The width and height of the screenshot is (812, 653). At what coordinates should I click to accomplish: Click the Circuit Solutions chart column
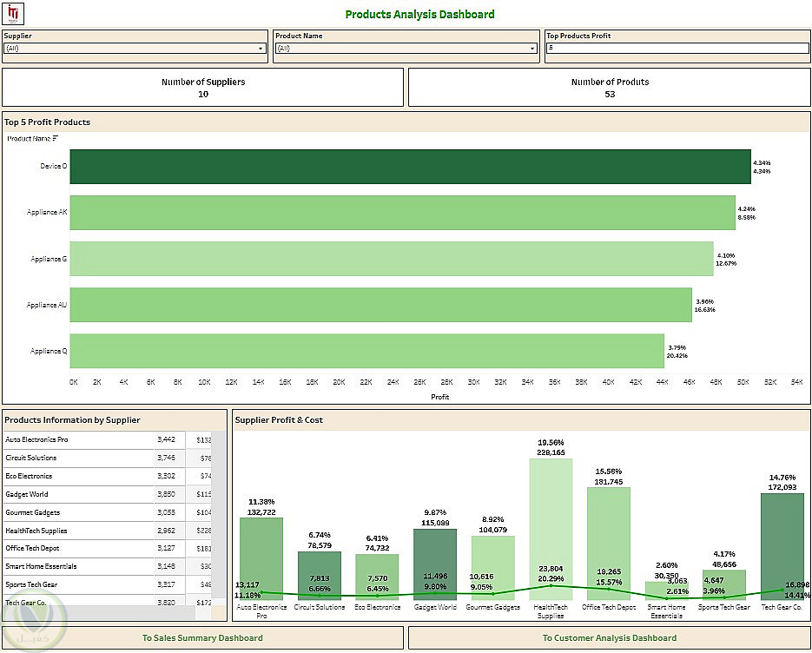pos(320,576)
